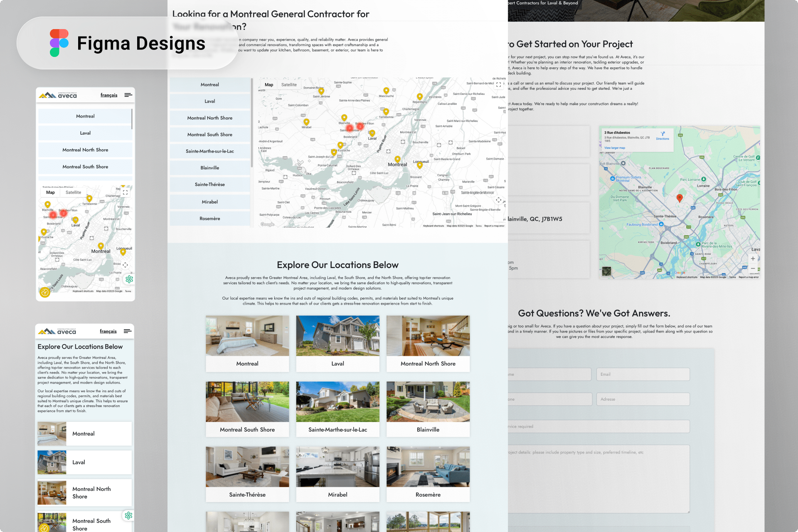Click fullscreen icon on the large desktop map
The width and height of the screenshot is (798, 532).
click(498, 84)
